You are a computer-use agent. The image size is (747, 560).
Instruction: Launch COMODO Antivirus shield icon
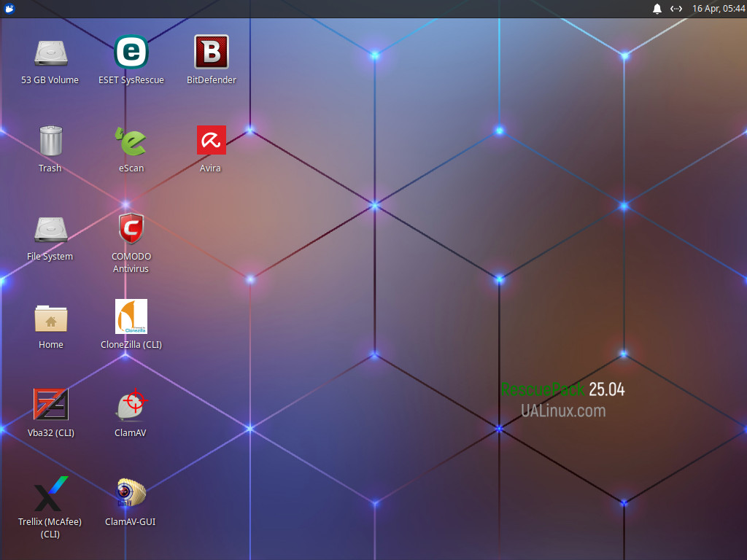click(x=131, y=228)
